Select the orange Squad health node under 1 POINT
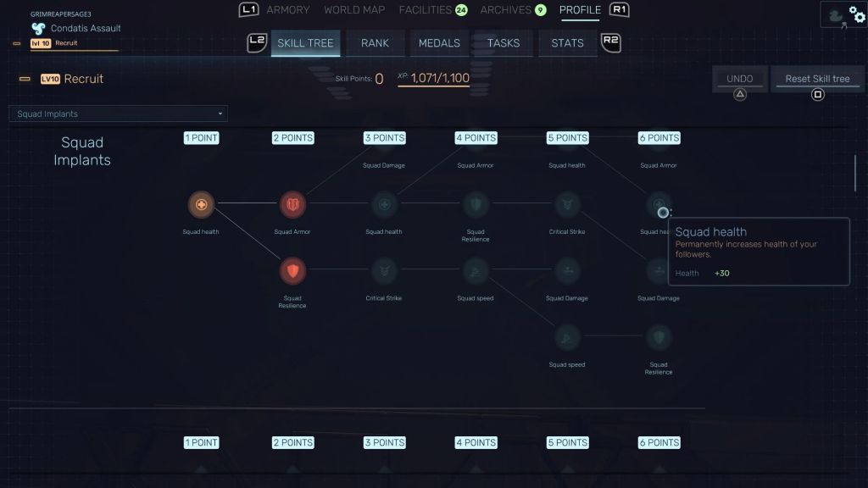This screenshot has height=488, width=868. [201, 204]
